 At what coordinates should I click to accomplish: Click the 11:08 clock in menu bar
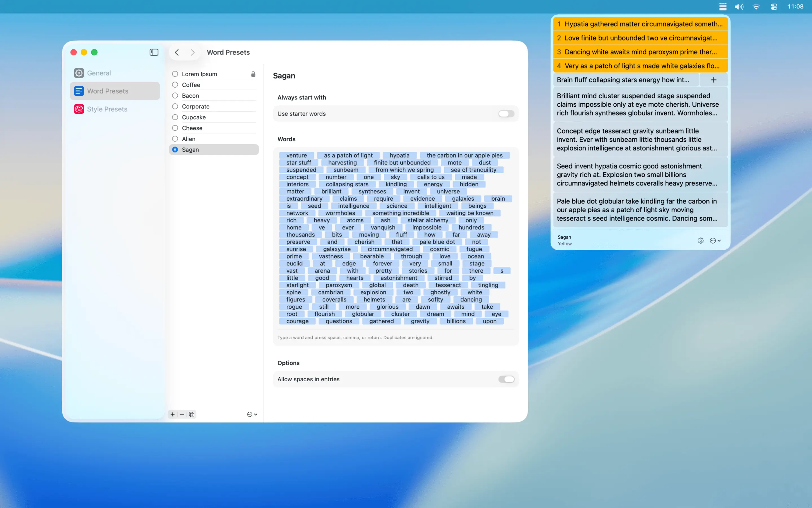tap(795, 6)
